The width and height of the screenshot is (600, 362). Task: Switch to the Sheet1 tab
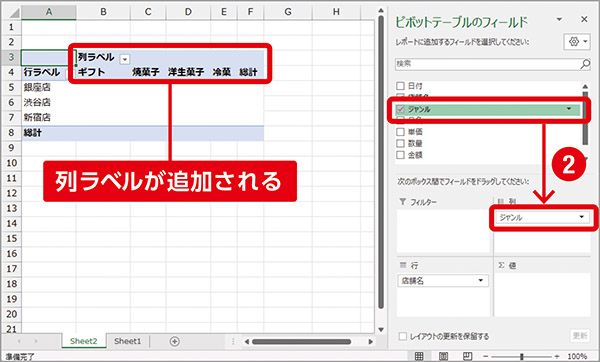pyautogui.click(x=127, y=341)
